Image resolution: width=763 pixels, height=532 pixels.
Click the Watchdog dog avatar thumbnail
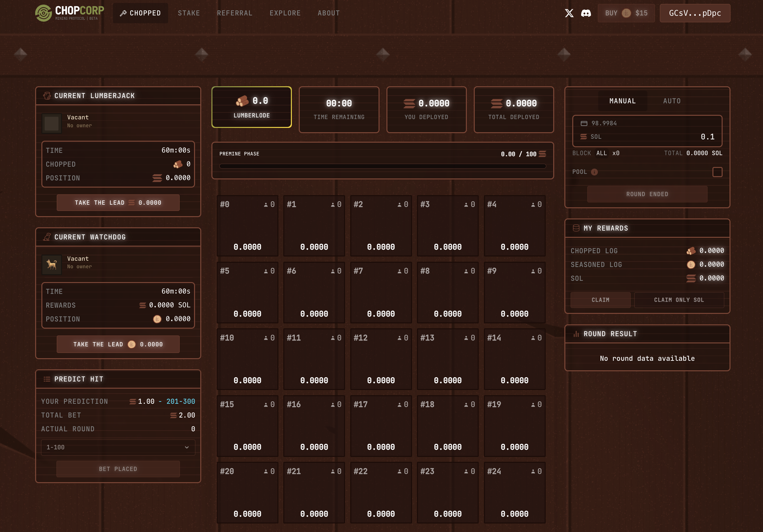(52, 265)
